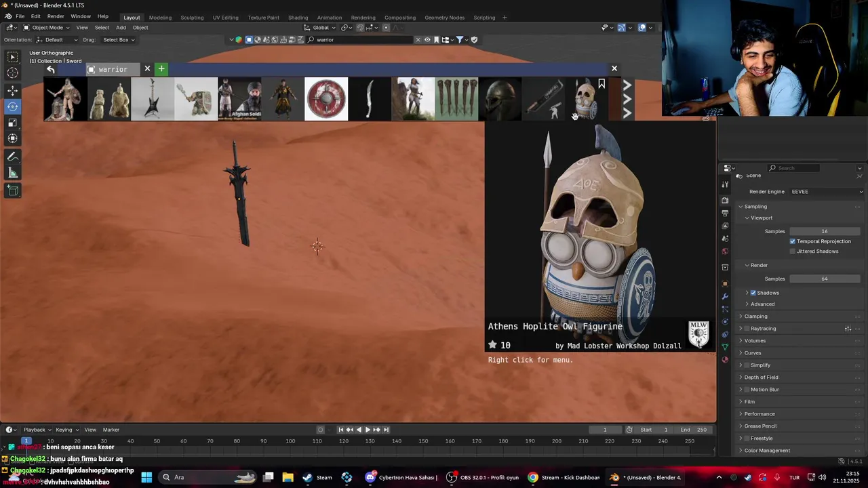Toggle auto keying record button
Viewport: 868px width, 488px height.
321,430
